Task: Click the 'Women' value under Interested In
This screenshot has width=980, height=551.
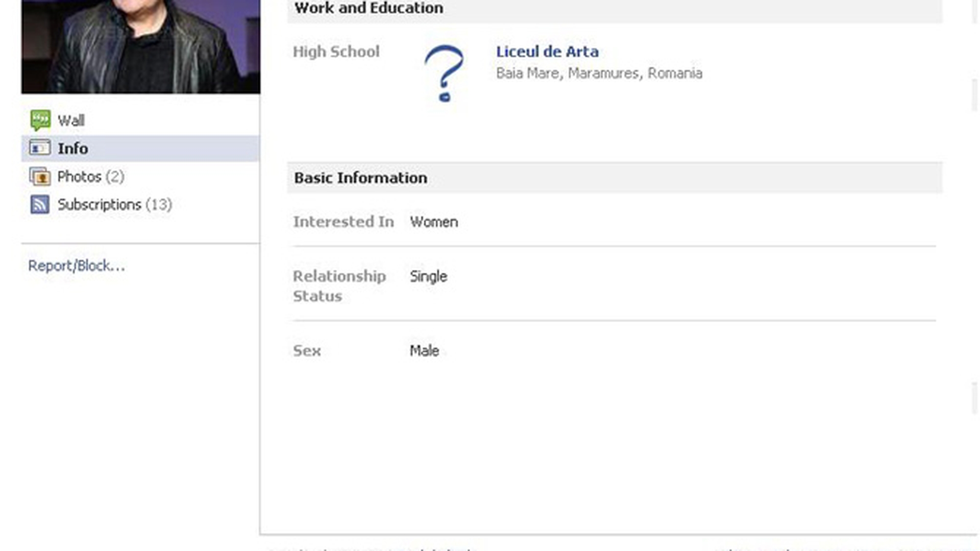Action: pyautogui.click(x=434, y=222)
